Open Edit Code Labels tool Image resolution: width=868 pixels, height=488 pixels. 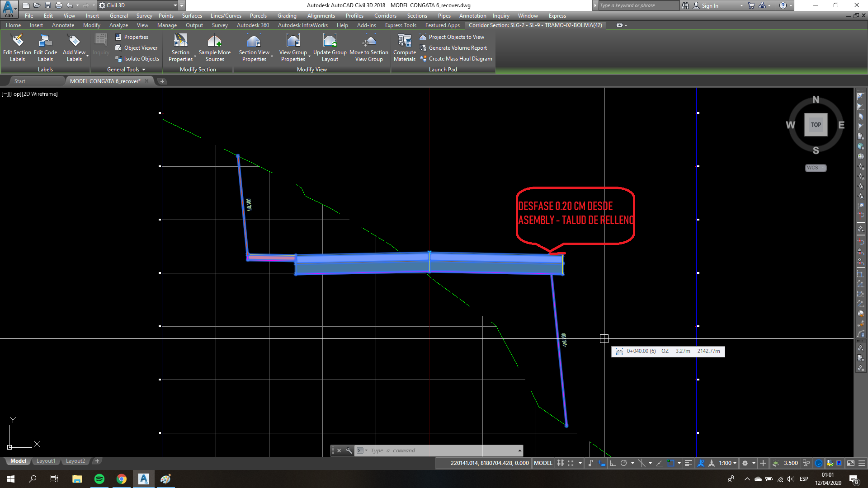tap(45, 48)
